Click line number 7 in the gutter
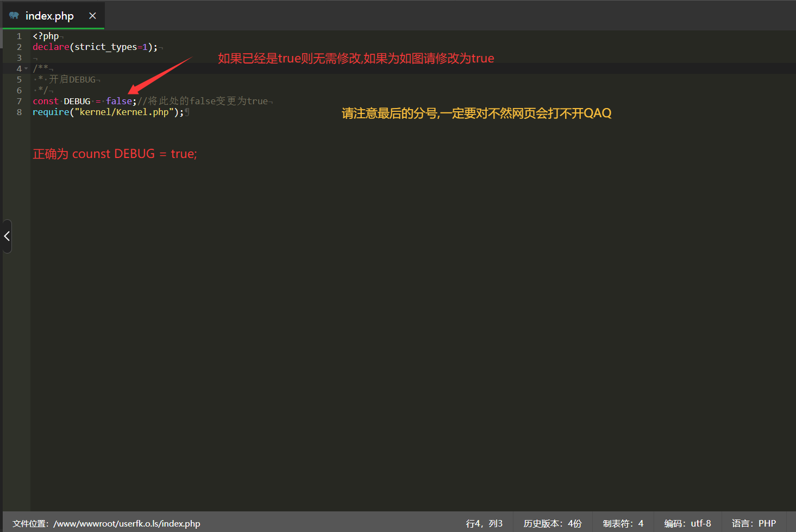The height and width of the screenshot is (532, 796). coord(19,101)
